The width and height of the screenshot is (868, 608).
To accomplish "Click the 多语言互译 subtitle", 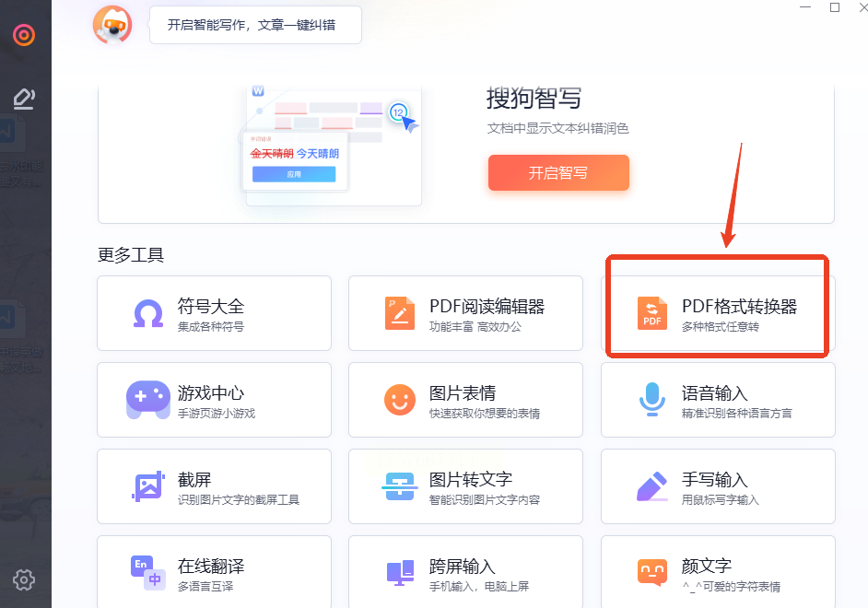I will click(205, 587).
